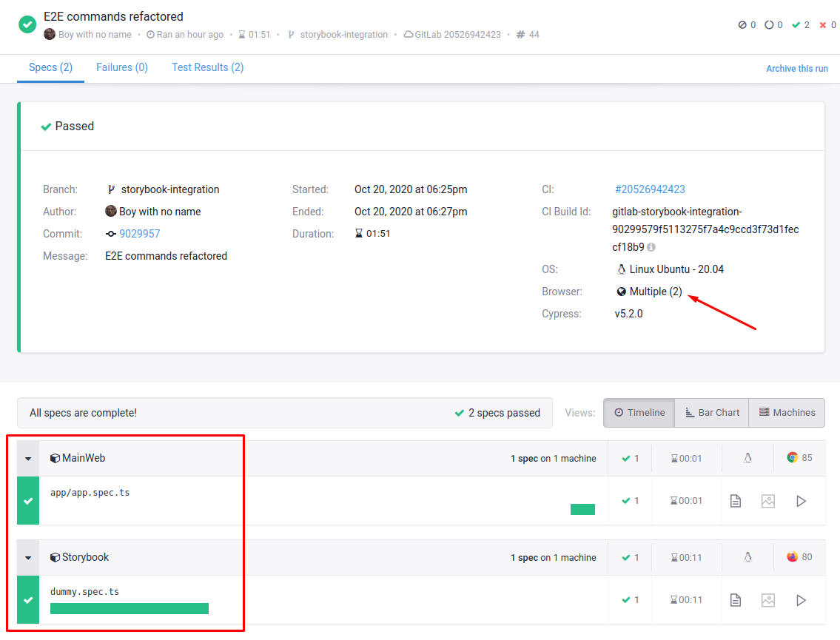The width and height of the screenshot is (840, 640).
Task: Click the Chrome browser icon in MainWeb row
Action: 792,457
